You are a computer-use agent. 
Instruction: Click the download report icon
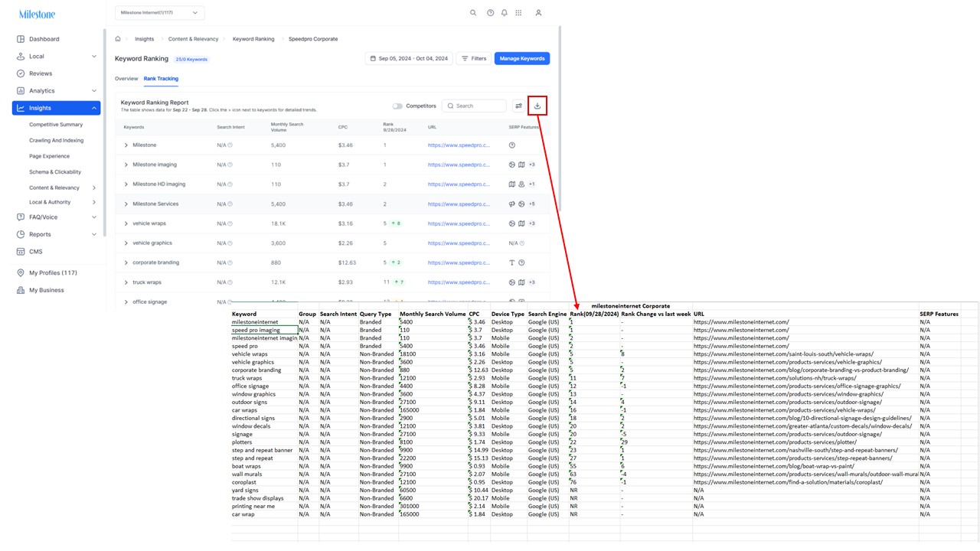pyautogui.click(x=537, y=106)
